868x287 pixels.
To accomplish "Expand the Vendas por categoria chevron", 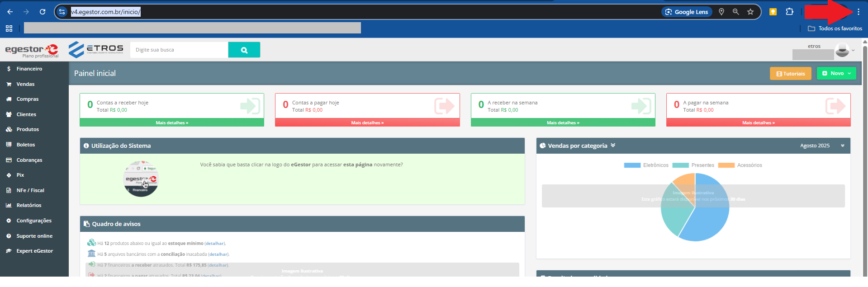I will coord(613,146).
